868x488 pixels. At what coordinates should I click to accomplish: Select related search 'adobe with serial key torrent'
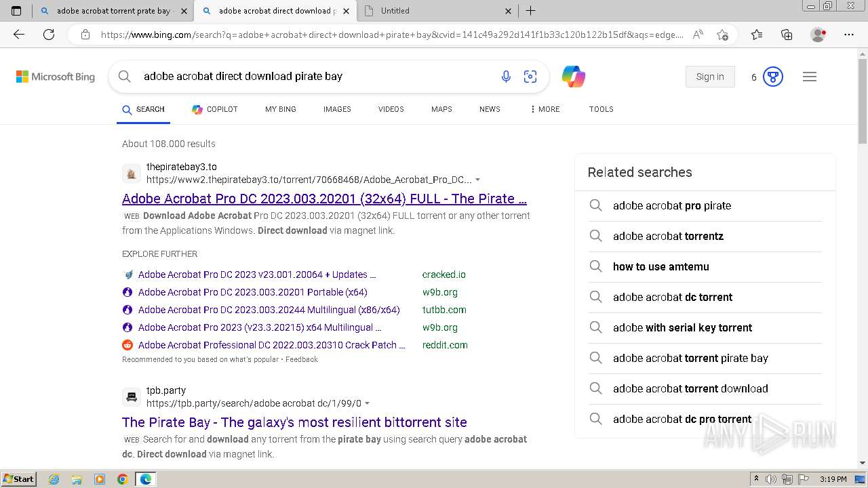(705, 327)
